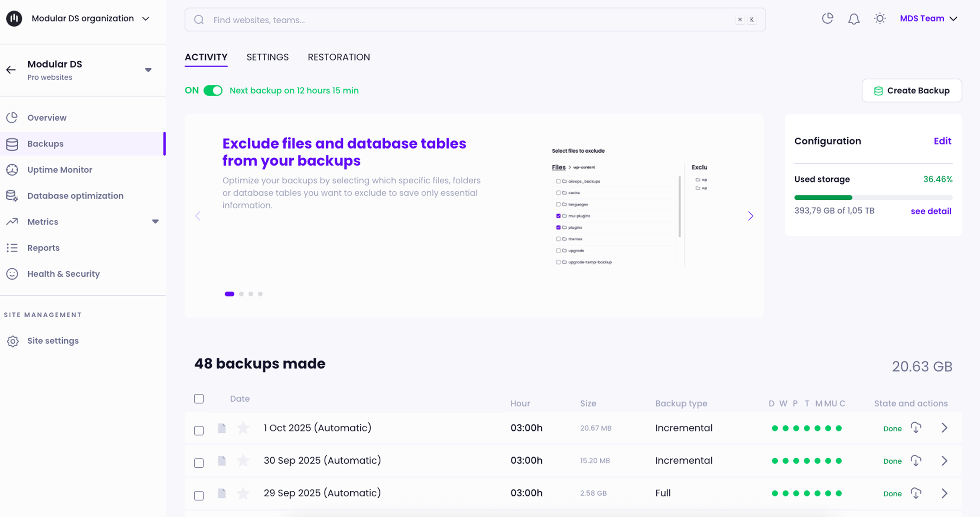Screen dimensions: 980x517
Task: Switch to the SETTINGS tab
Action: (267, 57)
